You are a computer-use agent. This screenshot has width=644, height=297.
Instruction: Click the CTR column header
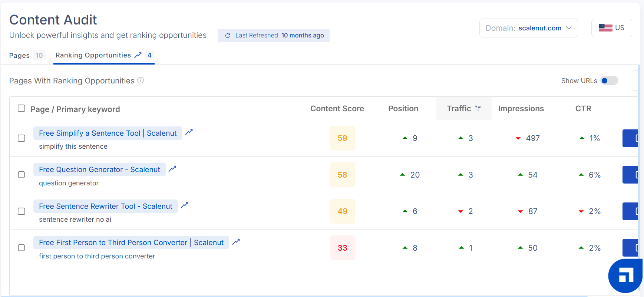(583, 109)
